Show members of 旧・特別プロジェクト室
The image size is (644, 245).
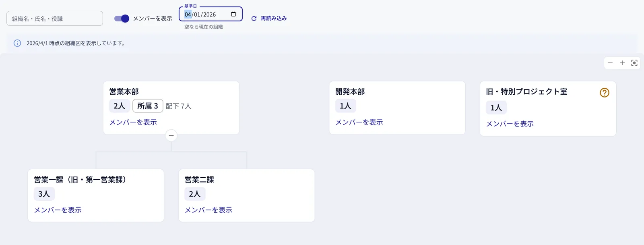(x=510, y=124)
